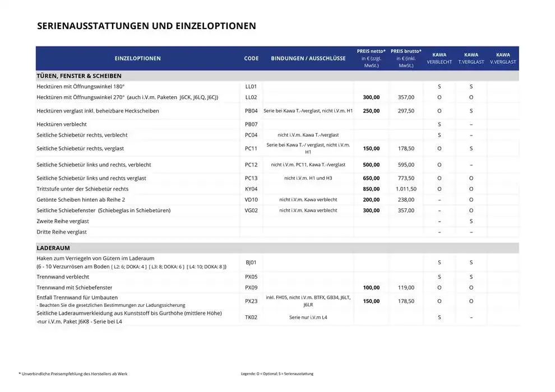Select code cell LL02
Image resolution: width=555 pixels, height=392 pixels.
(x=251, y=97)
